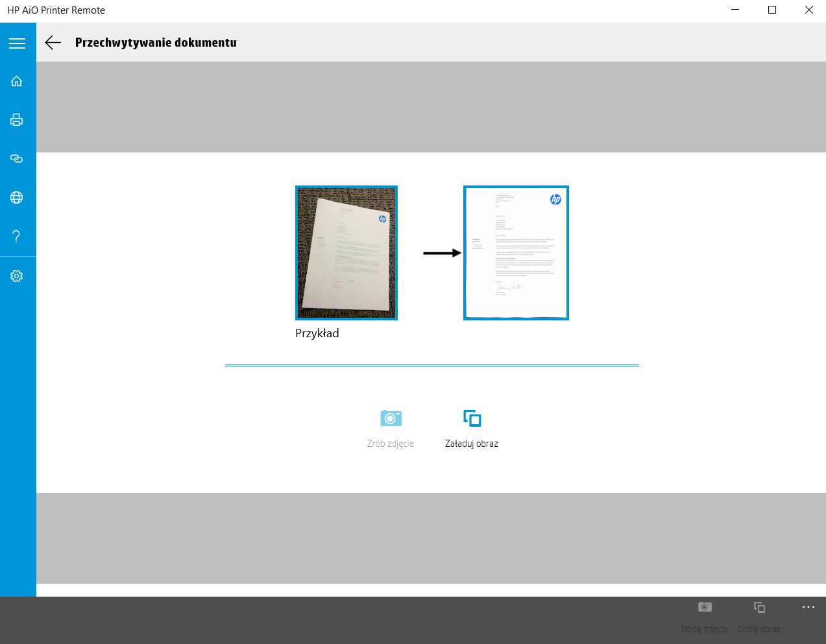This screenshot has height=644, width=826.
Task: Open help via question mark icon
Action: pyautogui.click(x=17, y=237)
